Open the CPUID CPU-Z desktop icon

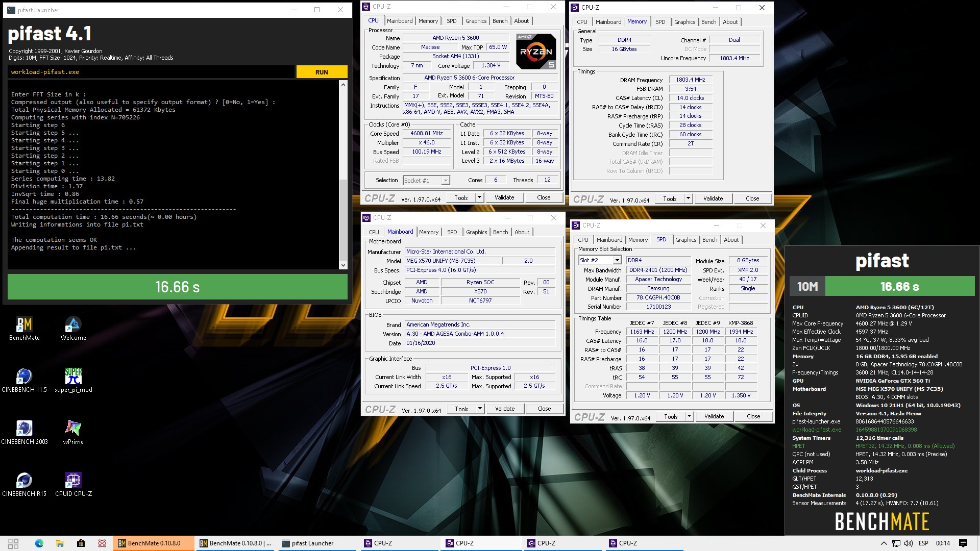(73, 485)
